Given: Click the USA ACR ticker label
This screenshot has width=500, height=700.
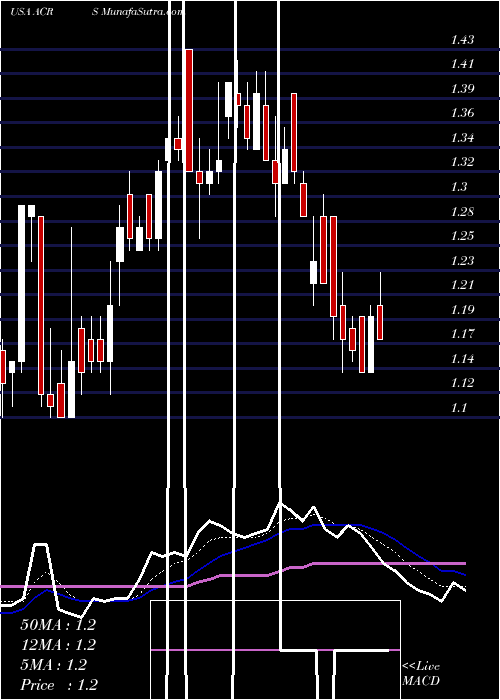Looking at the screenshot, I should click(32, 12).
